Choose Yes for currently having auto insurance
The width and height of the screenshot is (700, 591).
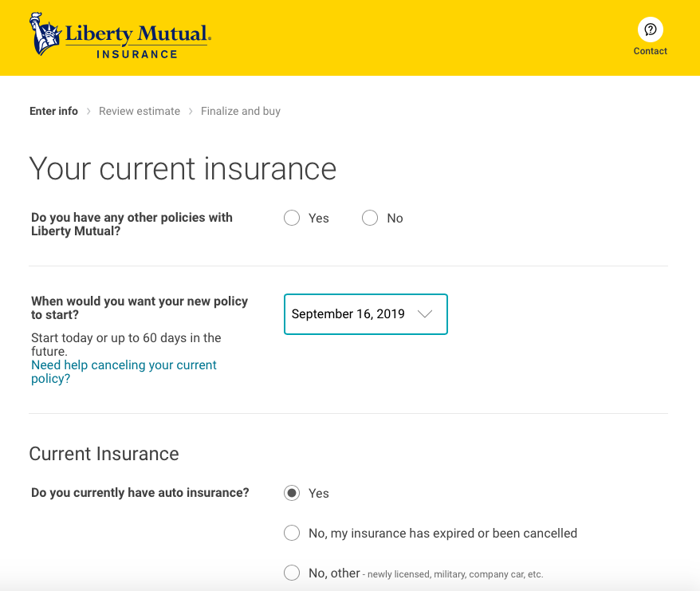292,493
